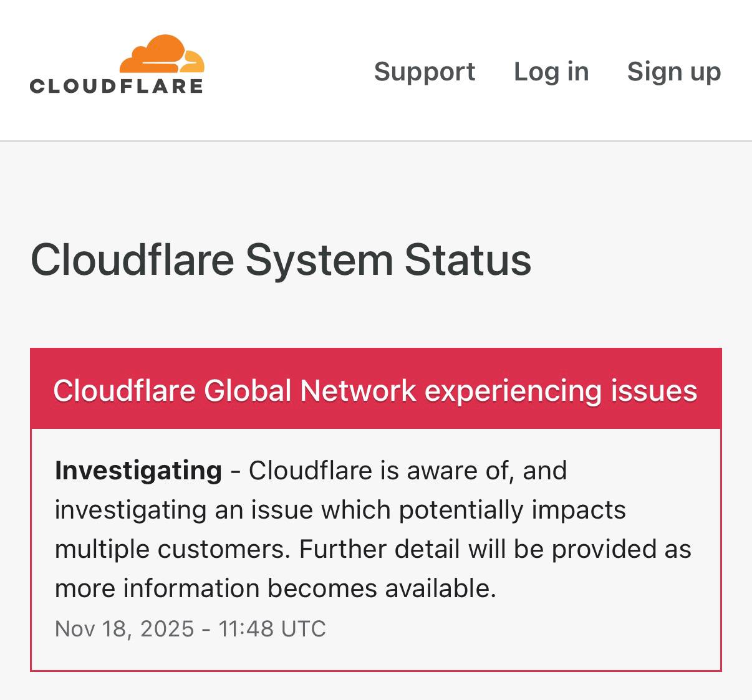The image size is (752, 700).
Task: Click "experiencing issues" in the red banner
Action: click(561, 391)
